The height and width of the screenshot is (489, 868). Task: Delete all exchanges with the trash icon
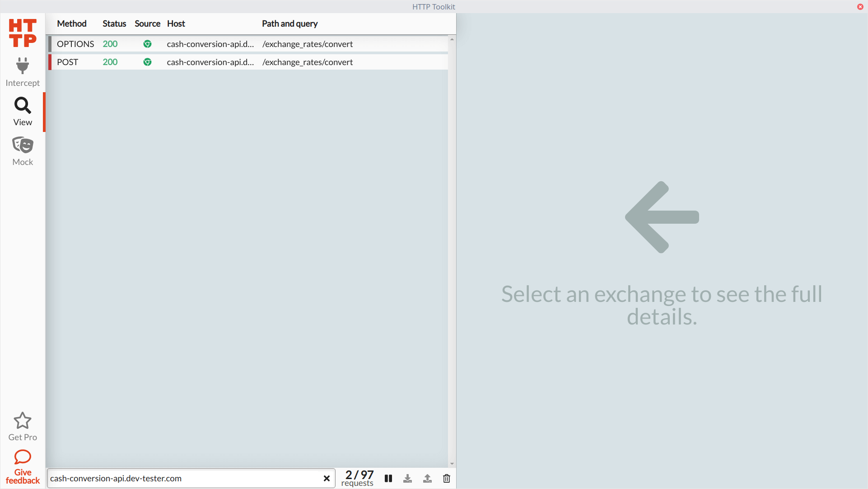pyautogui.click(x=447, y=478)
